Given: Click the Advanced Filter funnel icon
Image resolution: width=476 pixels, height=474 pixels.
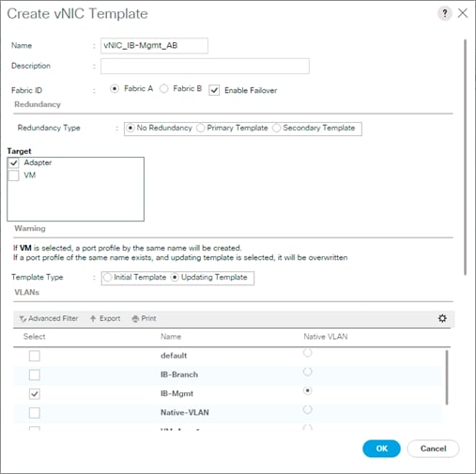Looking at the screenshot, I should coord(23,319).
